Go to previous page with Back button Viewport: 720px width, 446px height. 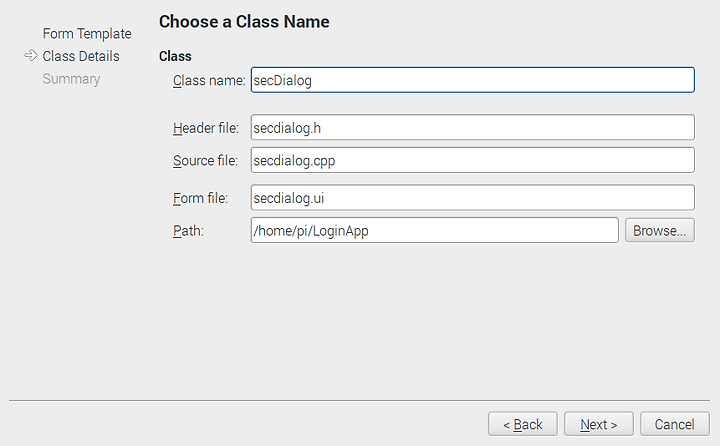pyautogui.click(x=523, y=424)
